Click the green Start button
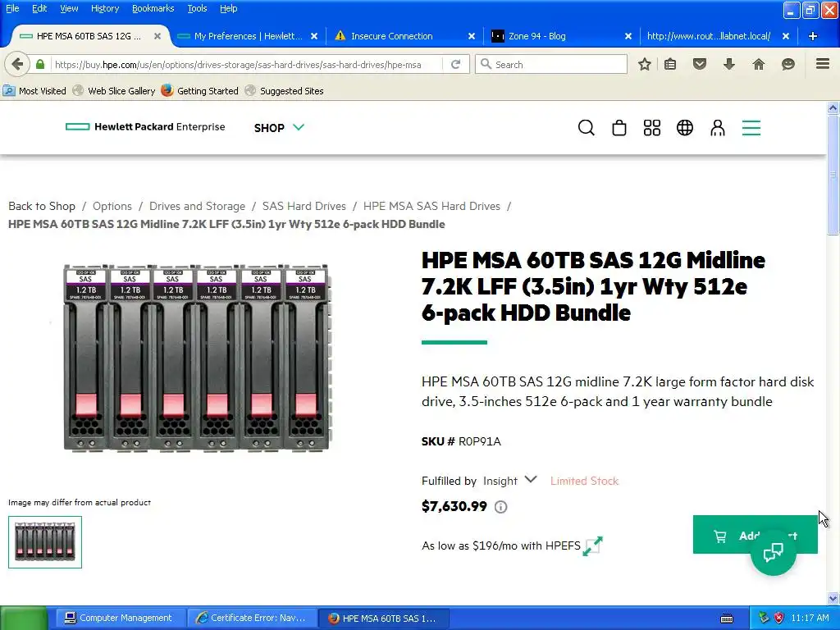The width and height of the screenshot is (840, 630). (x=24, y=619)
